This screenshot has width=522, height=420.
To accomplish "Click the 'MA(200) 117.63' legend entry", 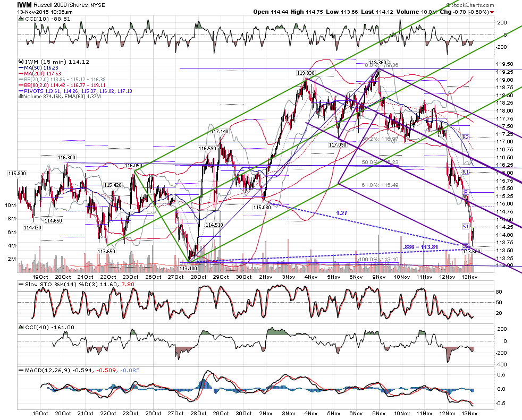I will 40,74.
